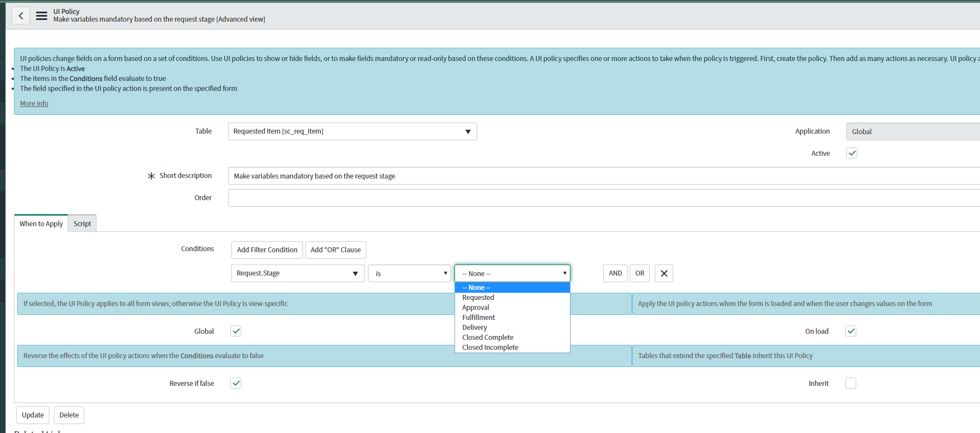Collapse the stage value dropdown showing None
This screenshot has height=433, width=980.
[x=512, y=273]
